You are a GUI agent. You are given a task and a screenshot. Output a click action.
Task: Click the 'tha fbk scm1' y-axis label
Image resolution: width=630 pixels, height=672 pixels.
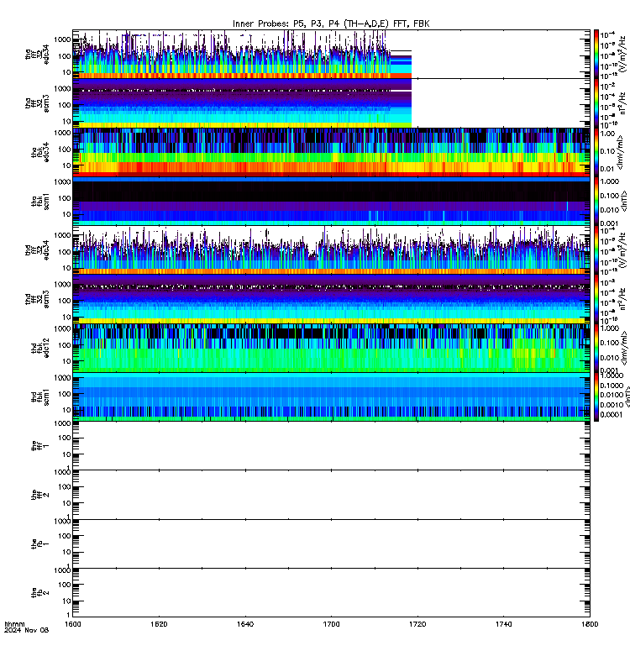pyautogui.click(x=40, y=201)
